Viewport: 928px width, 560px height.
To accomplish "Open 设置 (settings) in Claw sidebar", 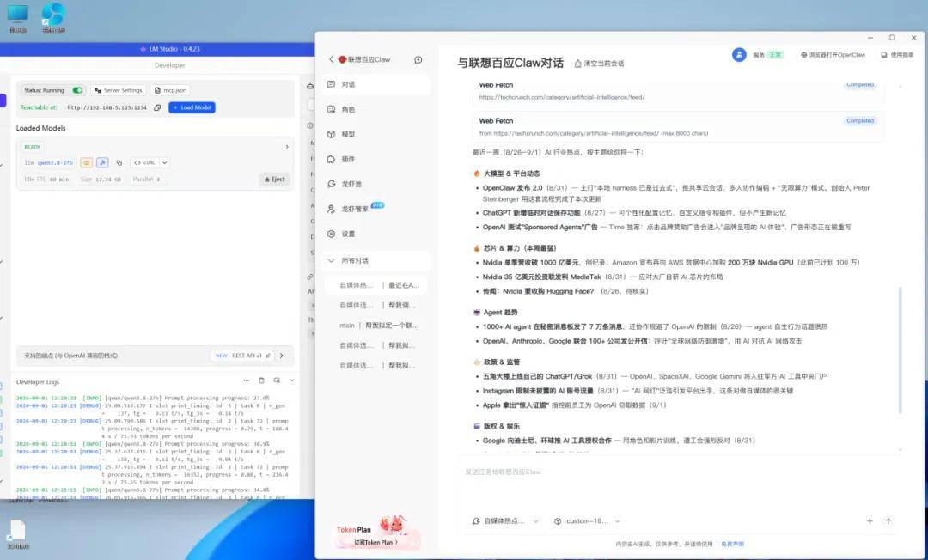I will click(x=376, y=234).
